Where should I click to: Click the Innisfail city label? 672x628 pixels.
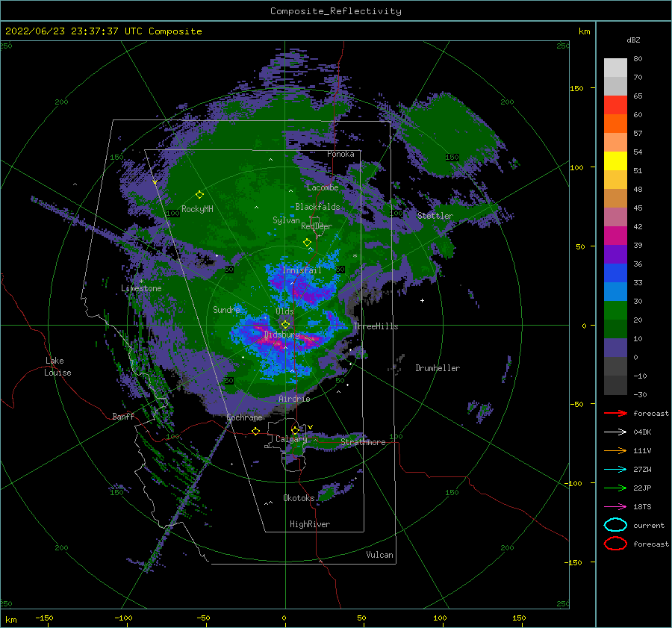tap(302, 270)
